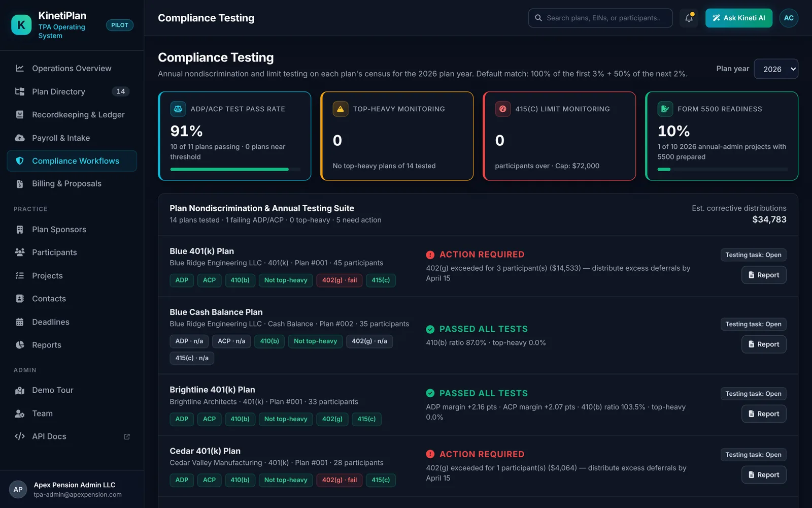Open Billing & Proposals
The image size is (812, 508).
pos(72,184)
